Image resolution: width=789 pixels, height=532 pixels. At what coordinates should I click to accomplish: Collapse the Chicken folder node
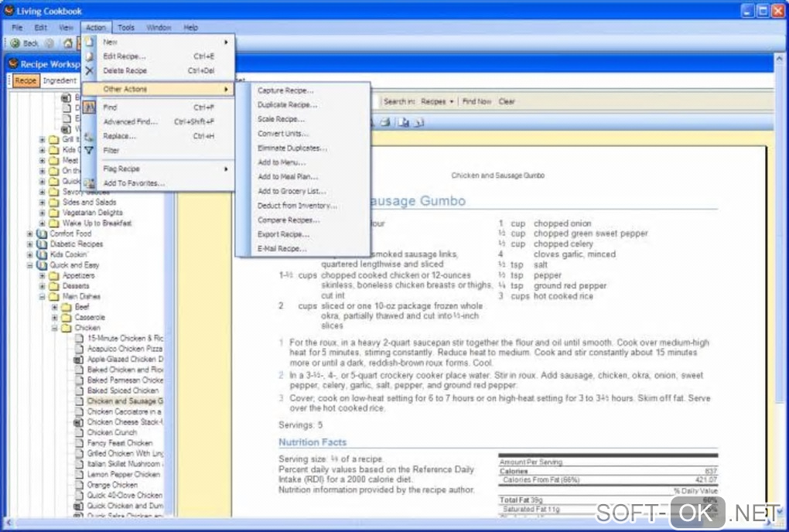tap(55, 329)
